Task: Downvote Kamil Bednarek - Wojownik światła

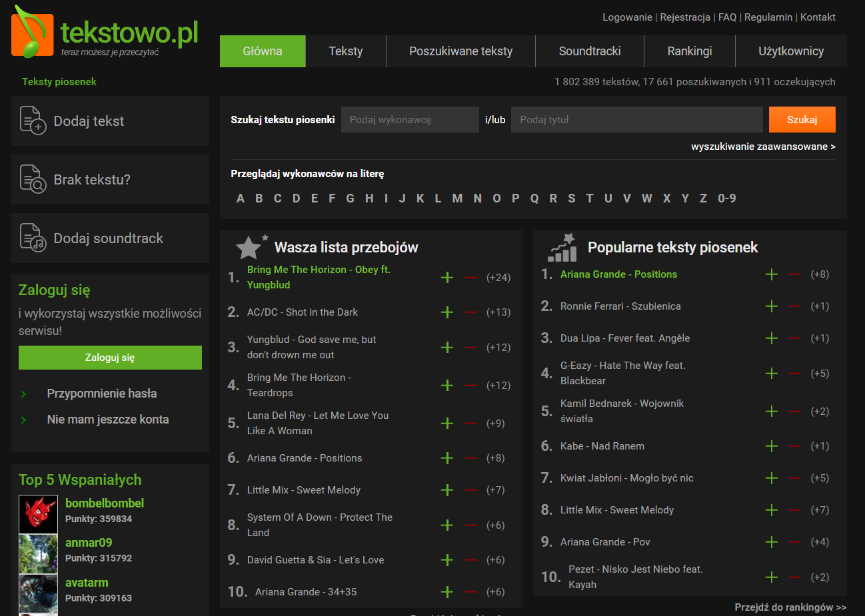Action: click(795, 411)
